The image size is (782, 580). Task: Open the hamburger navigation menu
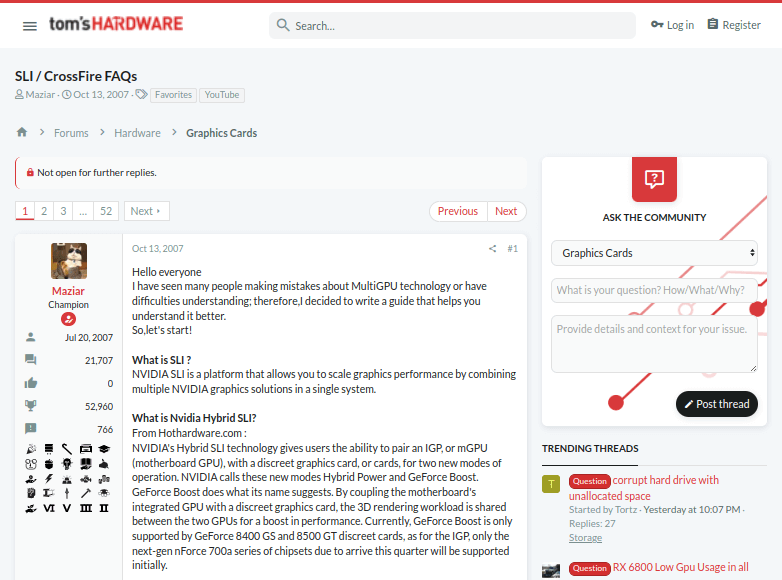[x=30, y=26]
